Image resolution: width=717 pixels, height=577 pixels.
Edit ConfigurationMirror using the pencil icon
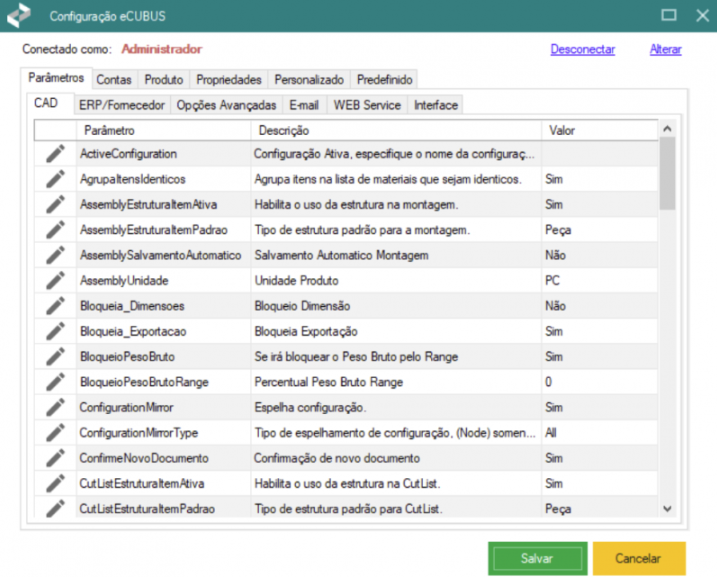point(54,408)
